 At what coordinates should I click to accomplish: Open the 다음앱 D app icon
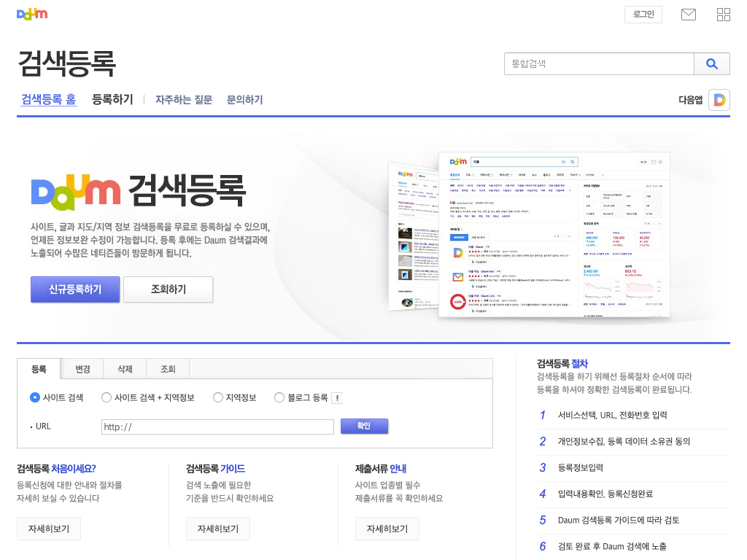click(x=719, y=100)
